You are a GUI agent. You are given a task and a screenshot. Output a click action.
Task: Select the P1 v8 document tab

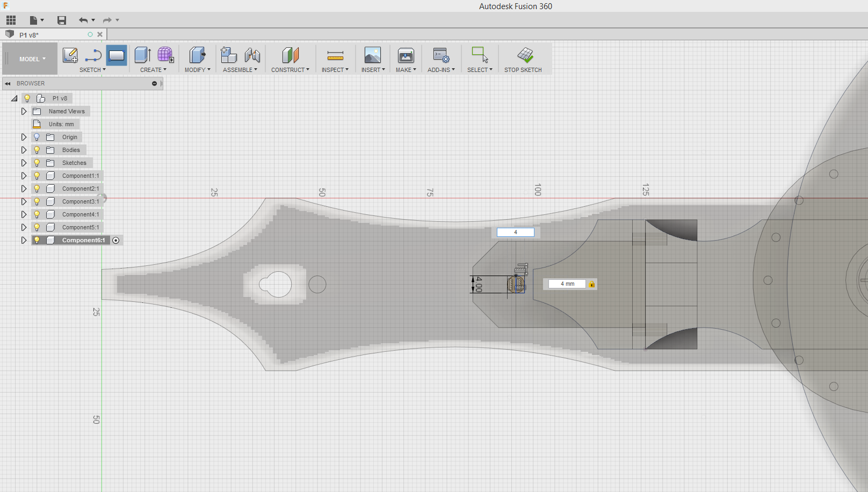click(x=54, y=34)
